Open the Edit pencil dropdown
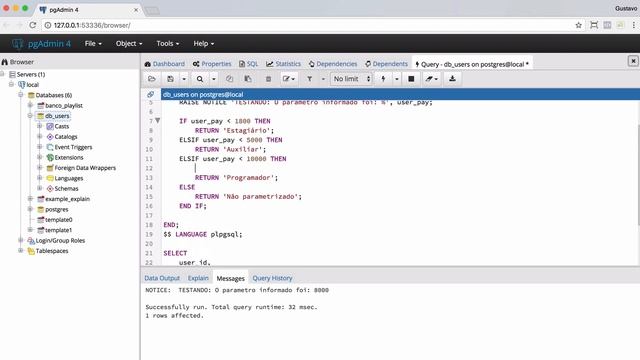 click(x=289, y=79)
